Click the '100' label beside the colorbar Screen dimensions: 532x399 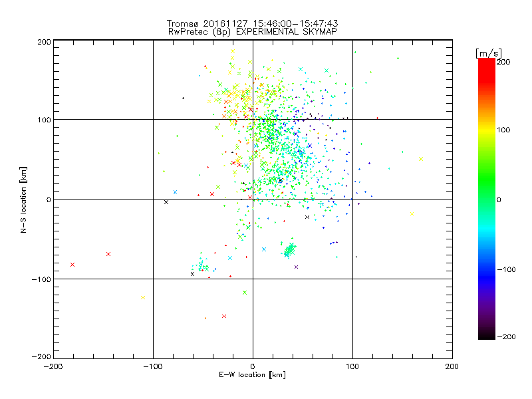[x=503, y=130]
